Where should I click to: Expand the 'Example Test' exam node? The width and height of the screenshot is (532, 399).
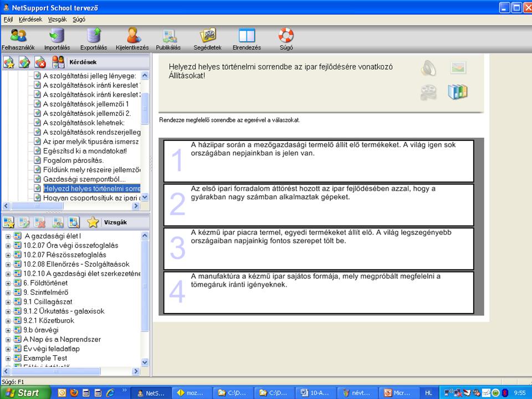click(x=8, y=358)
